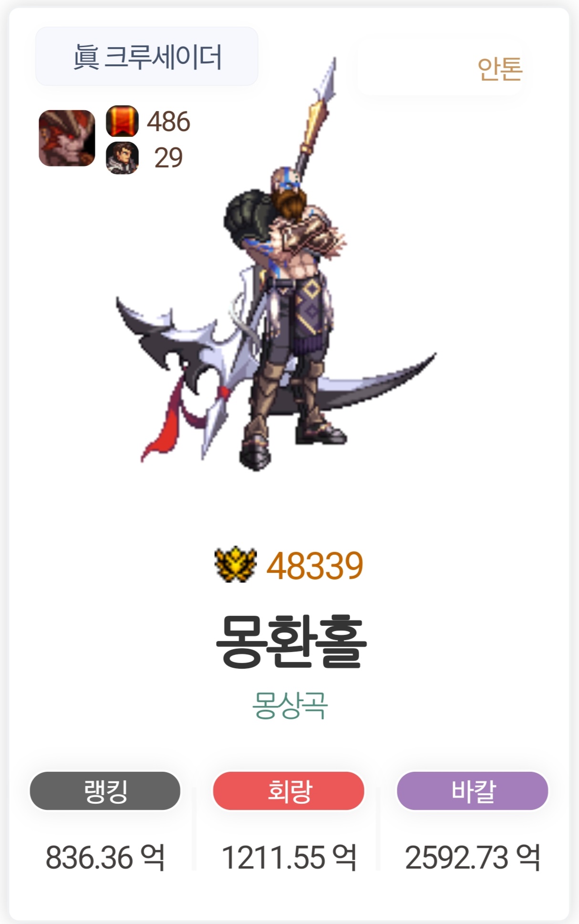Open the 랭킹 tab pill

tap(105, 791)
